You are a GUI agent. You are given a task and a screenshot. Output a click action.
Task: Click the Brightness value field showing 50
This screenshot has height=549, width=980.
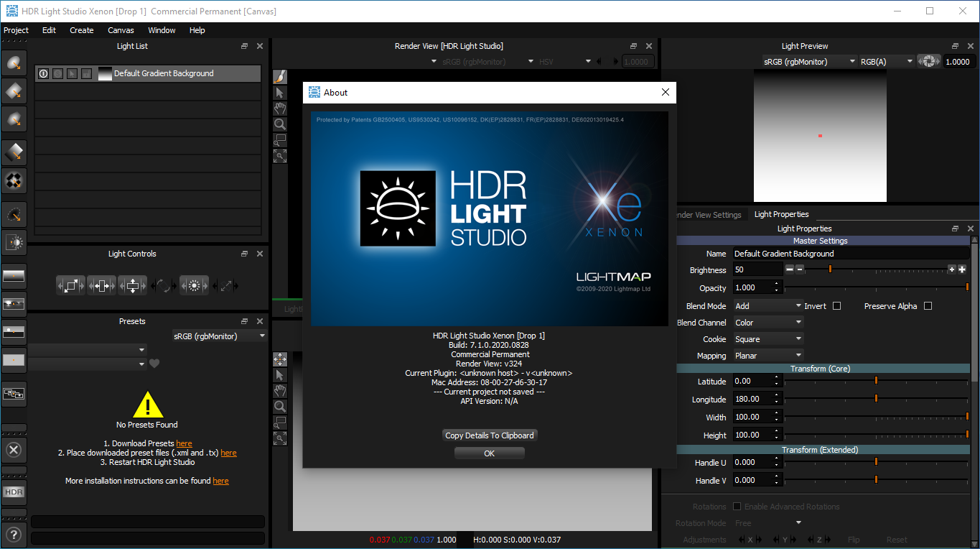coord(757,269)
